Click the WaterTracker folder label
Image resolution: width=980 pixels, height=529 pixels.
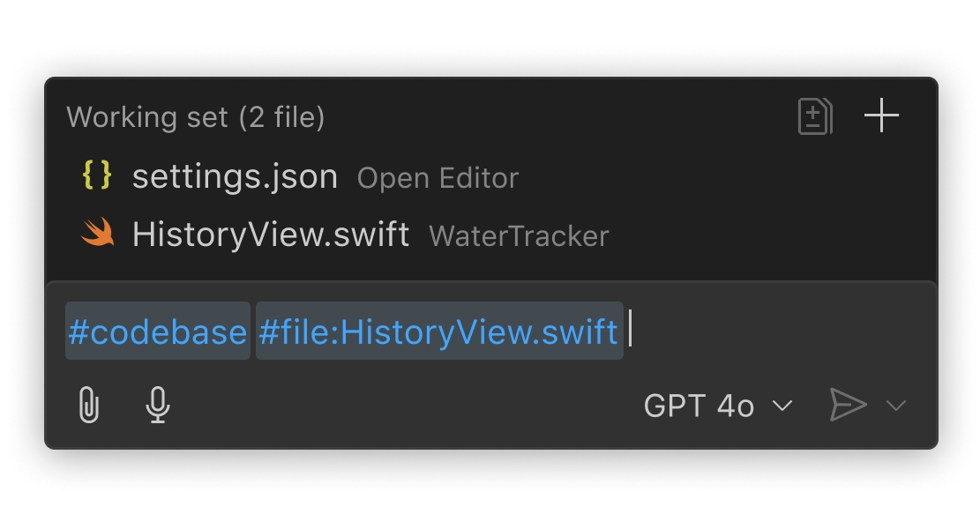point(519,236)
